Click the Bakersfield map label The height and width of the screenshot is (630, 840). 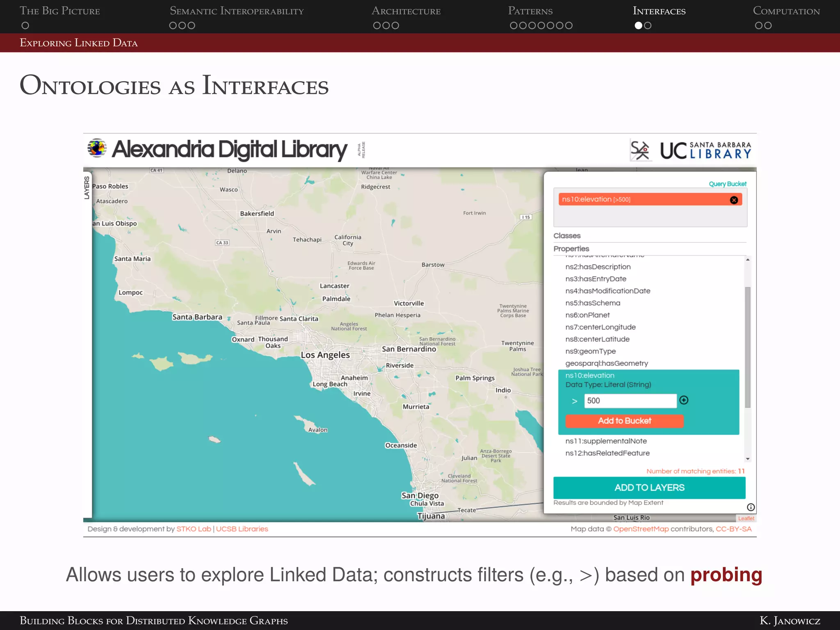coord(257,214)
